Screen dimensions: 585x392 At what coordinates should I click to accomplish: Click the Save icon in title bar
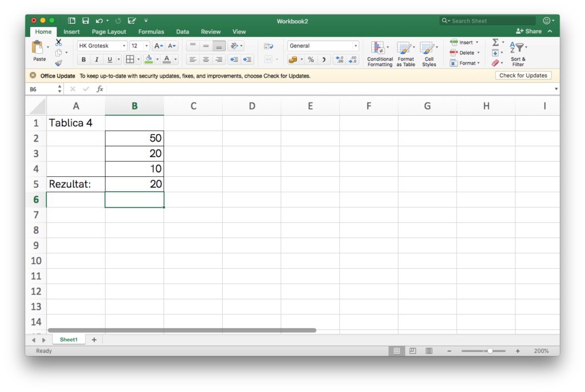click(x=86, y=21)
